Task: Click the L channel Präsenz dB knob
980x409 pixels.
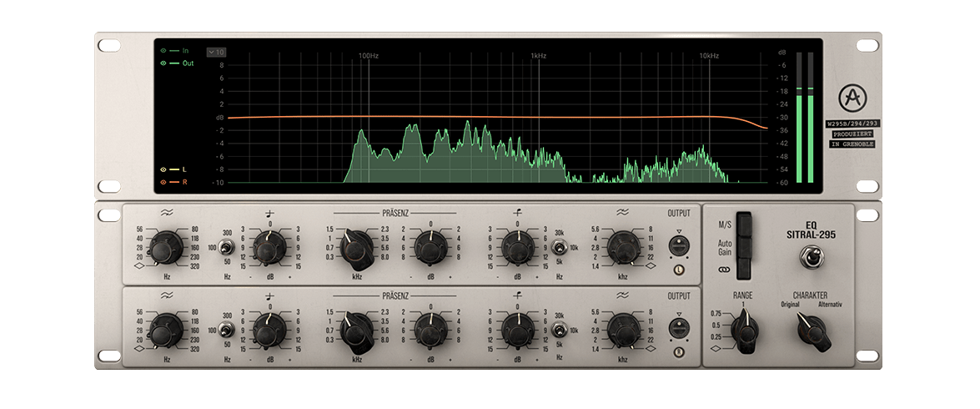Action: point(430,248)
